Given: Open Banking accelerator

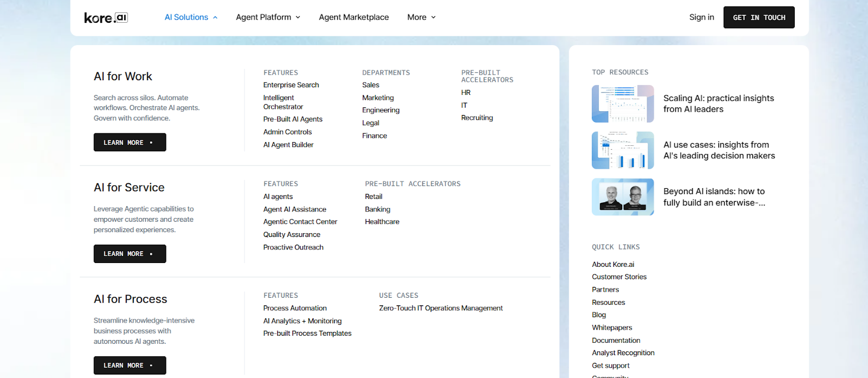Looking at the screenshot, I should (378, 209).
